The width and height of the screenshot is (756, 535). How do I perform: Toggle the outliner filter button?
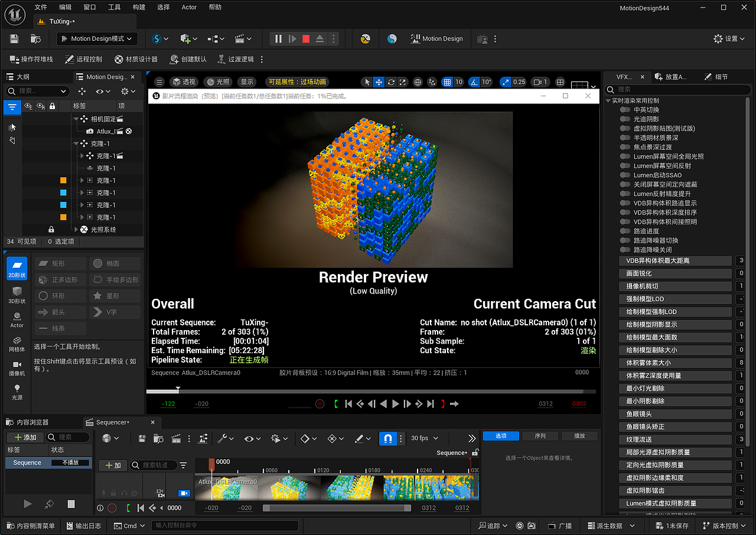[12, 107]
